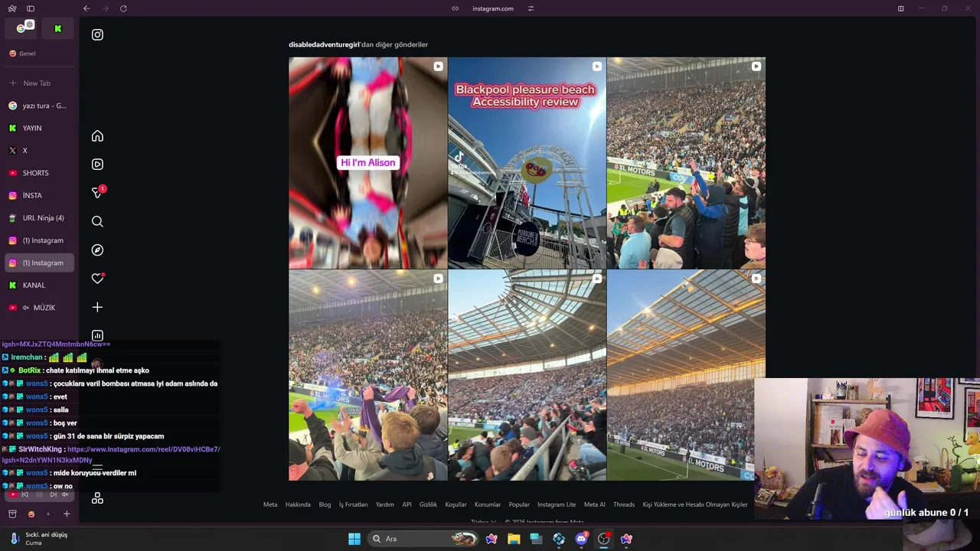
Task: Switch to the muted MÜZİK tab
Action: [39, 308]
